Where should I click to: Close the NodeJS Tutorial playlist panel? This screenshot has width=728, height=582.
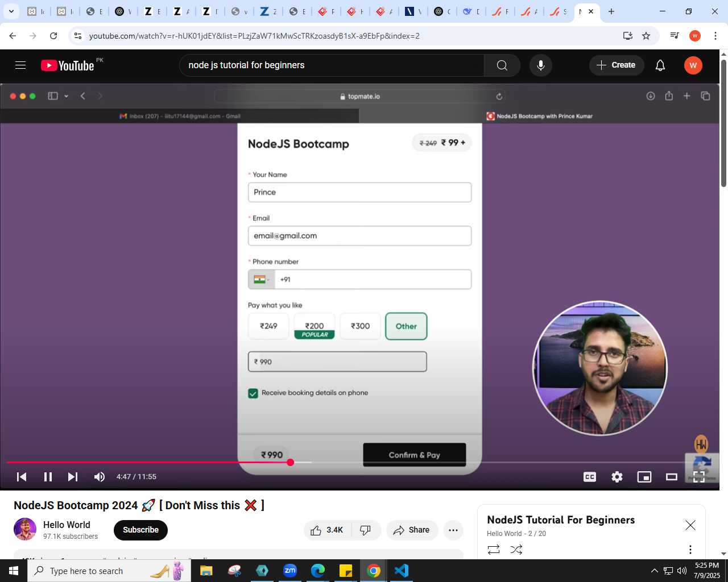[x=690, y=525]
